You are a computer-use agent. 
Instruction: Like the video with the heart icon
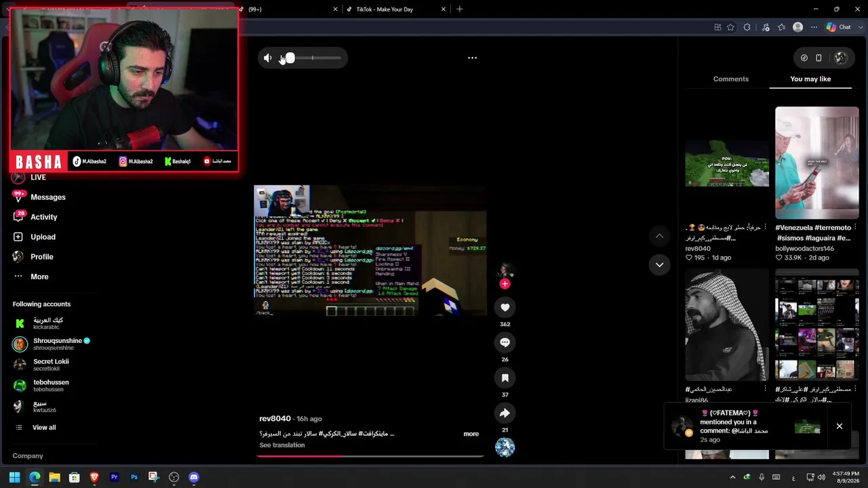click(x=505, y=308)
